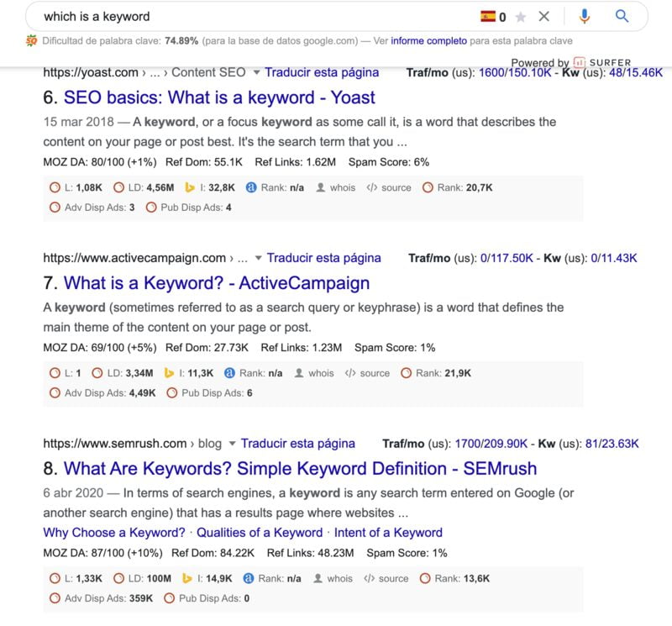The image size is (672, 626).
Task: Open 'What is a Keyword? - ActiveCampaign' result
Action: 217,283
